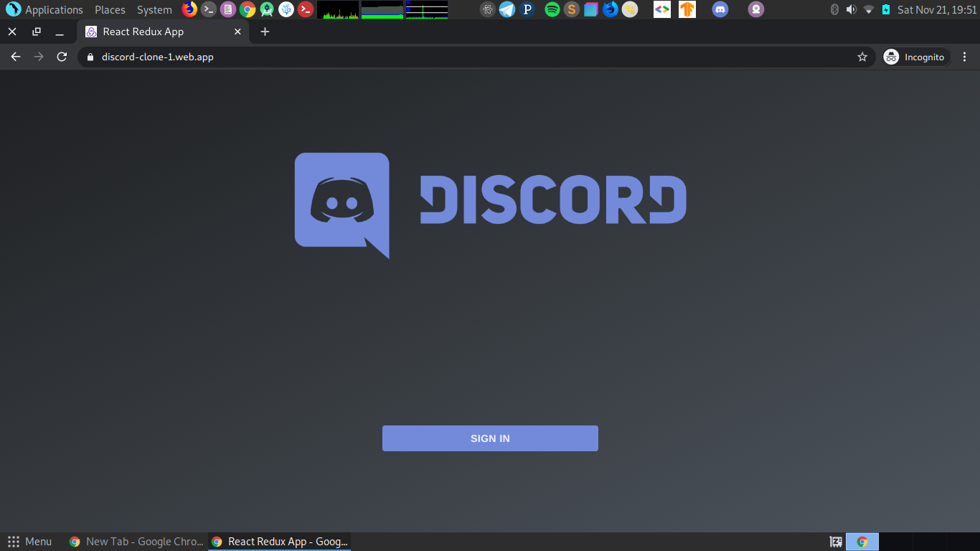Go forward in browser history
The height and width of the screenshot is (551, 980).
point(39,57)
